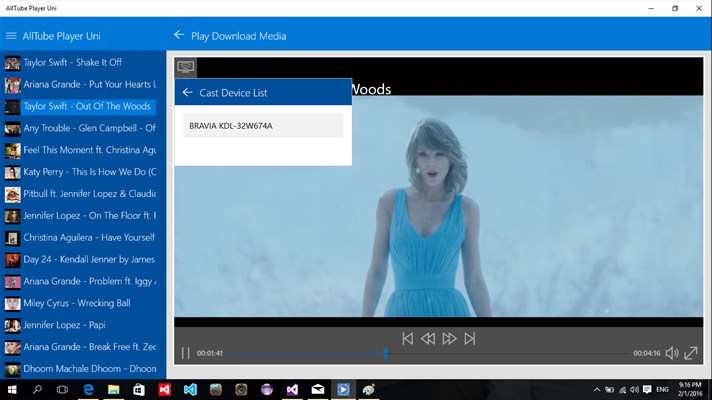Screen dimensions: 712x400
Task: Play Pitbull ft. Jennifer Lopez & Claudia
Action: pyautogui.click(x=80, y=194)
